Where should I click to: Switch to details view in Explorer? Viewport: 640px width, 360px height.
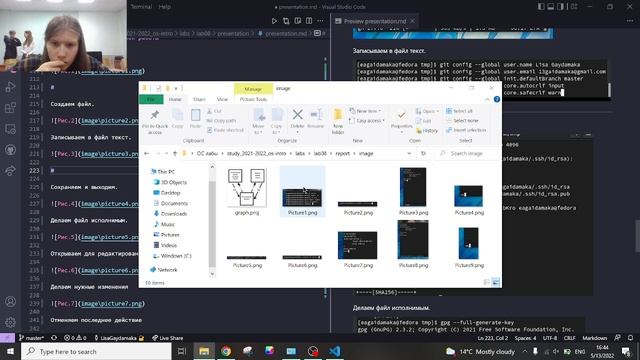487,282
